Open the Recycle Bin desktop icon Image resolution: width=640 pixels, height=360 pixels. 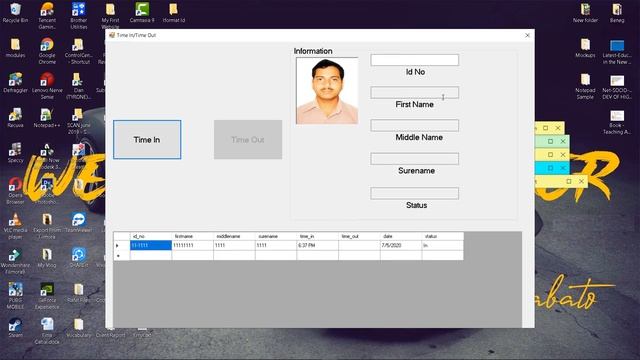(x=16, y=13)
